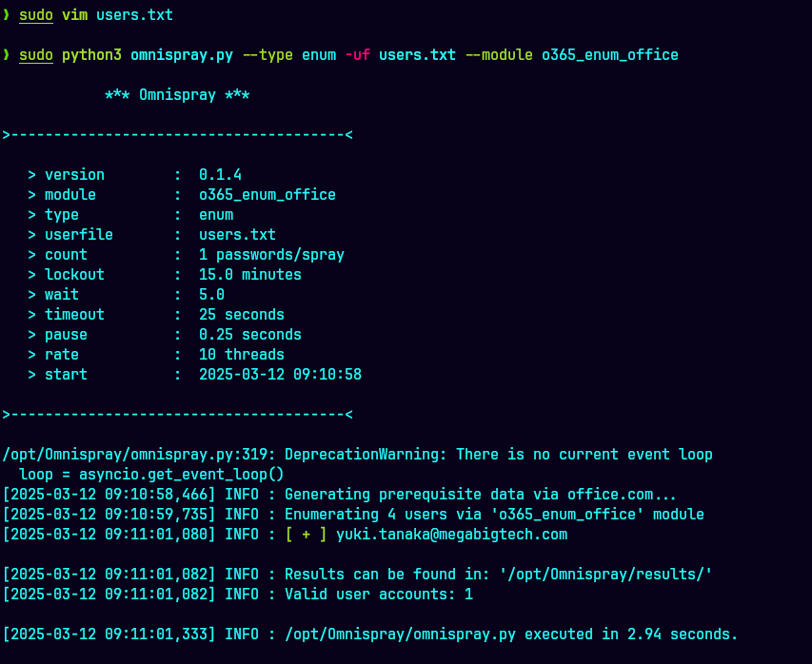The width and height of the screenshot is (812, 664).
Task: Click the module value o365_enum_office in config
Action: pyautogui.click(x=267, y=195)
